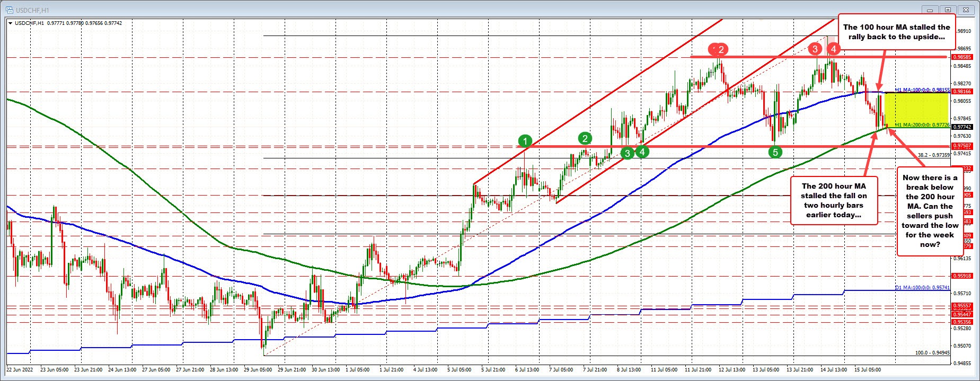Click the 1 Jul 21:00 time label
Screen dimensions: 980x381
pos(391,369)
